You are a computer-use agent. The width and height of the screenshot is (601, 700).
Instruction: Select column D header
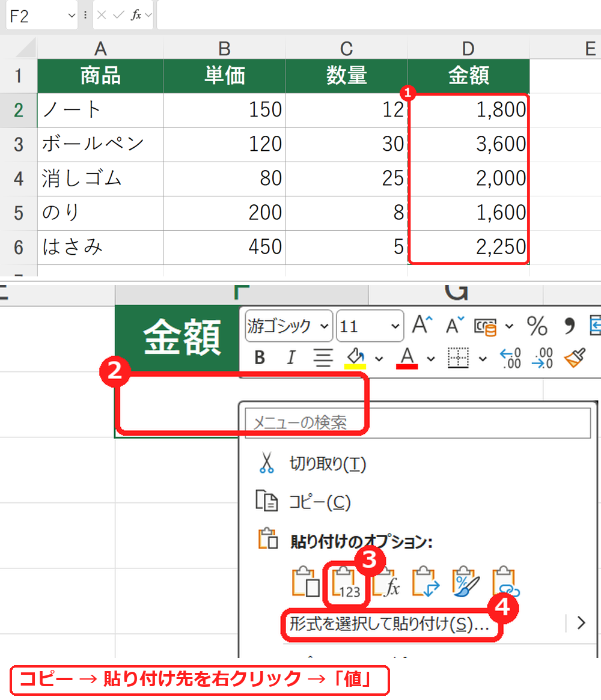pos(468,48)
